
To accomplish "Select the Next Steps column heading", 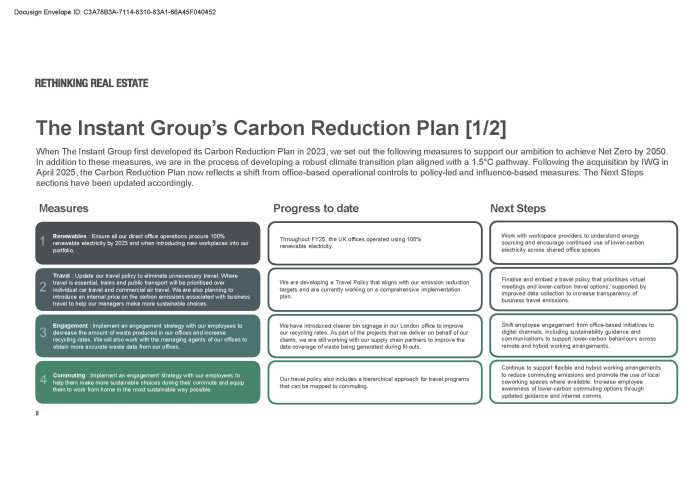I will [x=518, y=208].
